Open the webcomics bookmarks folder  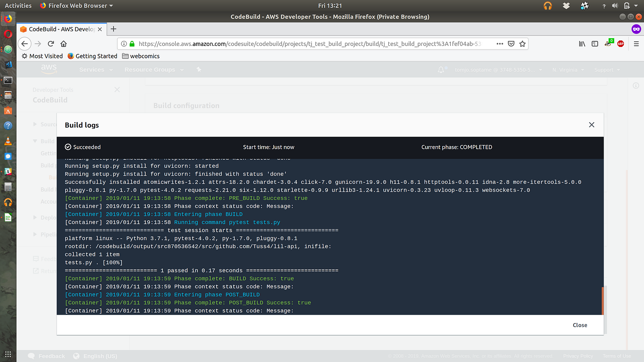[x=141, y=56]
